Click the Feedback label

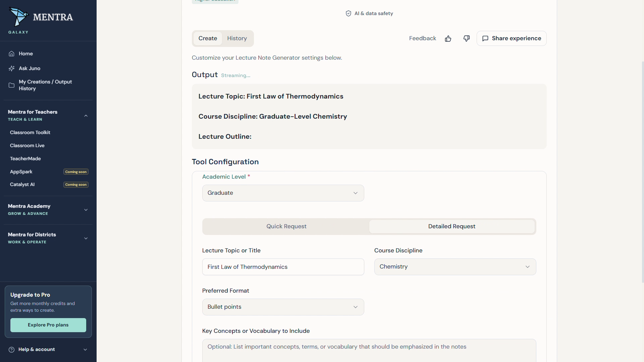coord(423,39)
